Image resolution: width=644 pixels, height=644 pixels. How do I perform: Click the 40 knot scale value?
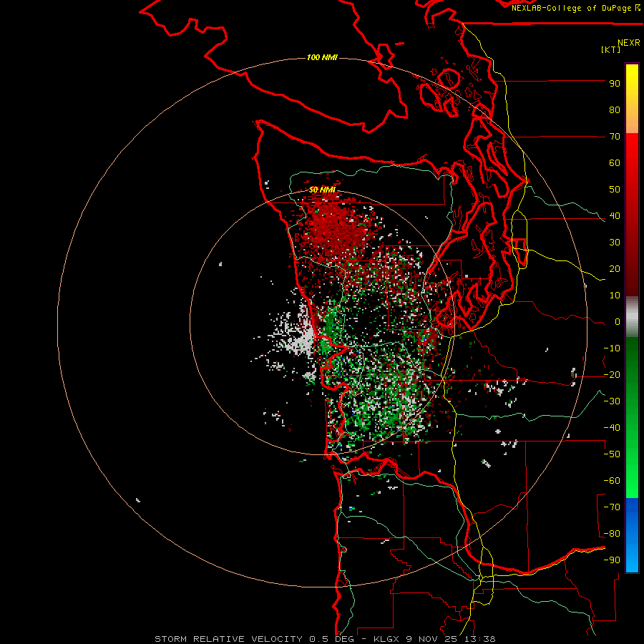pos(615,216)
